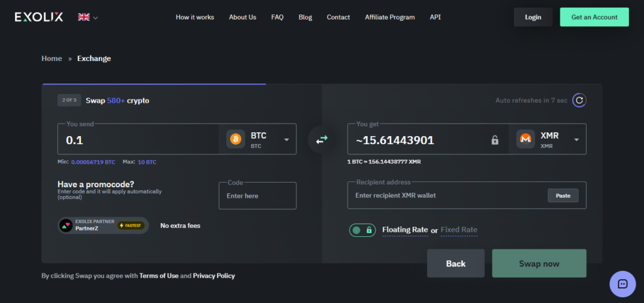This screenshot has height=303, width=644.
Task: Click the Monero coin icon
Action: point(525,139)
